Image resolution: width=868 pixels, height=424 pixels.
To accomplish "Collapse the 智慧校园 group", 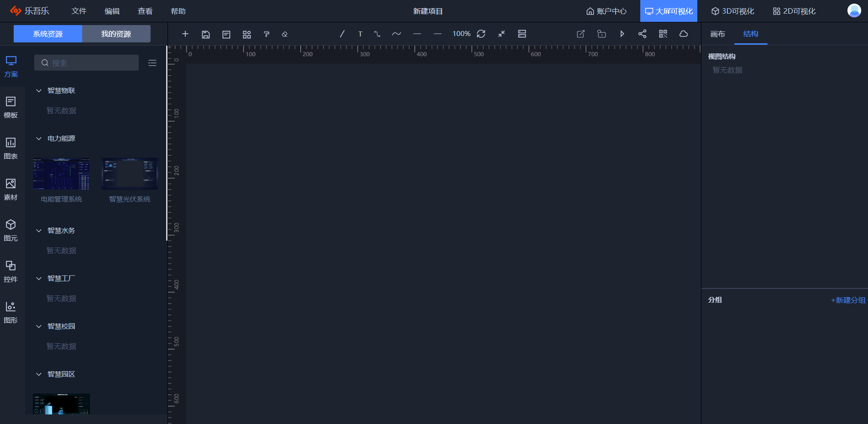I will (39, 326).
